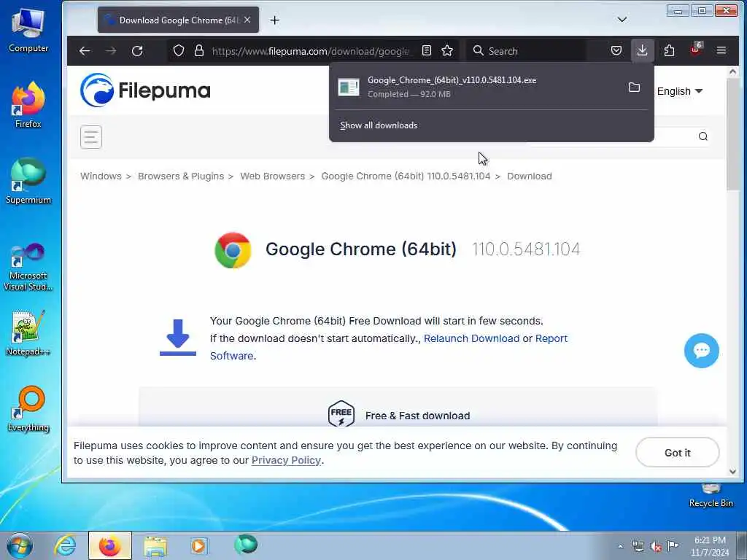
Task: Open Google Chrome (64bit) 110.0.5481.104 breadcrumb
Action: 406,176
